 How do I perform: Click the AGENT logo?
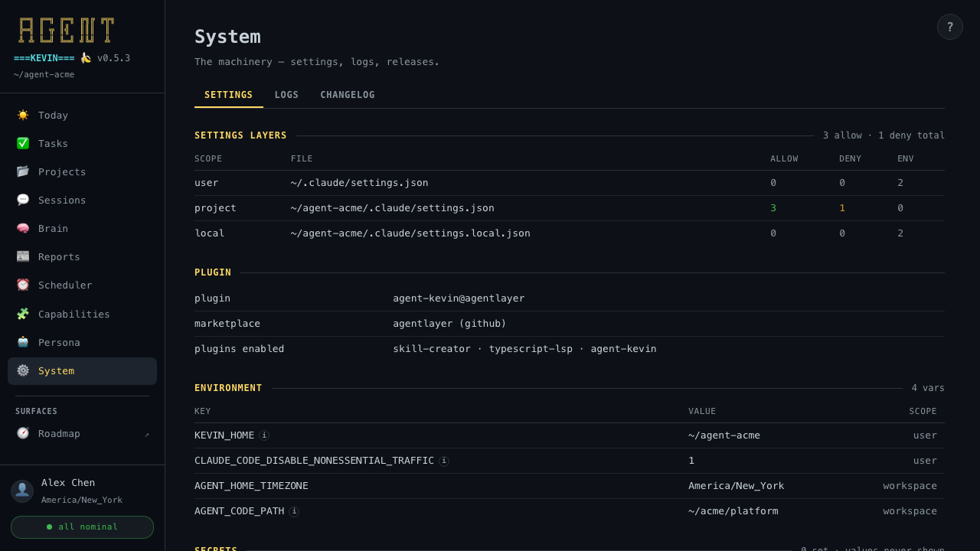point(67,31)
